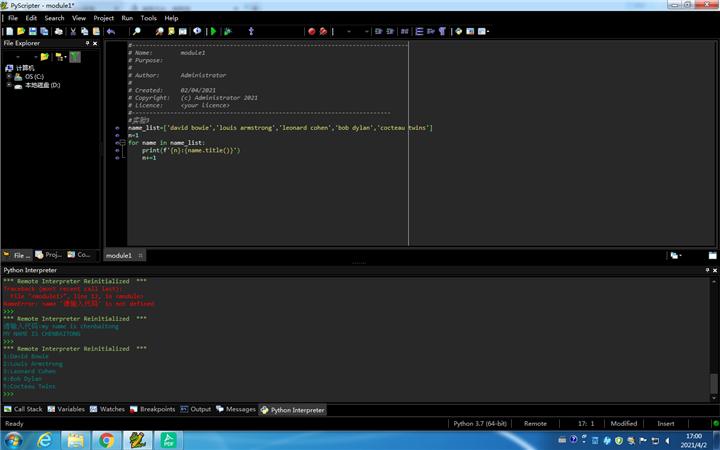The width and height of the screenshot is (720, 450).
Task: Click the Clear All Breakpoints icon
Action: [x=323, y=31]
